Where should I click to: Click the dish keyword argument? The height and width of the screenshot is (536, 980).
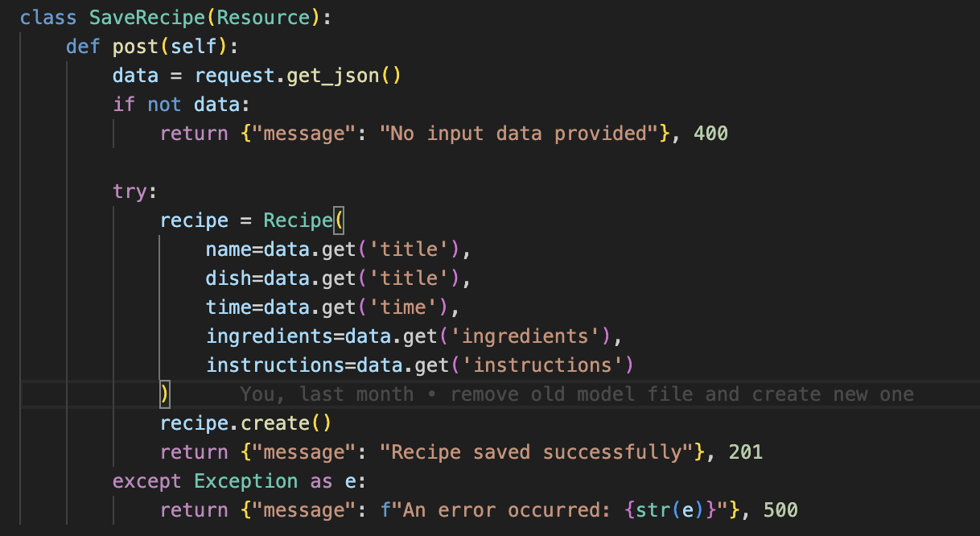click(x=229, y=278)
